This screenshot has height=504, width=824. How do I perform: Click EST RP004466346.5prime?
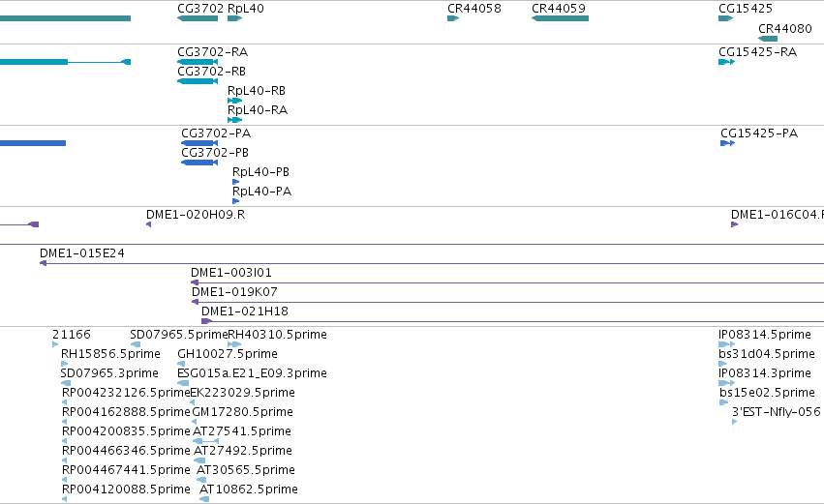65,460
